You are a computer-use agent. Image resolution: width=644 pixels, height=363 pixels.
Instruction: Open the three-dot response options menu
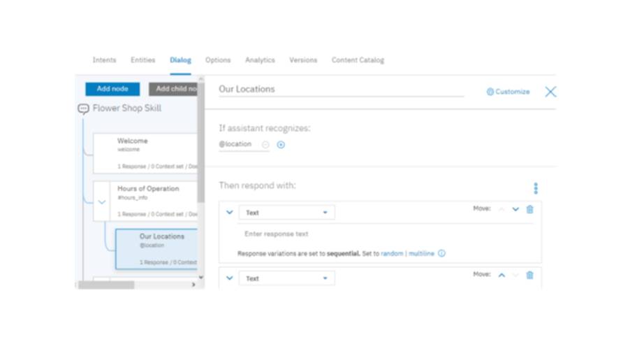click(536, 188)
